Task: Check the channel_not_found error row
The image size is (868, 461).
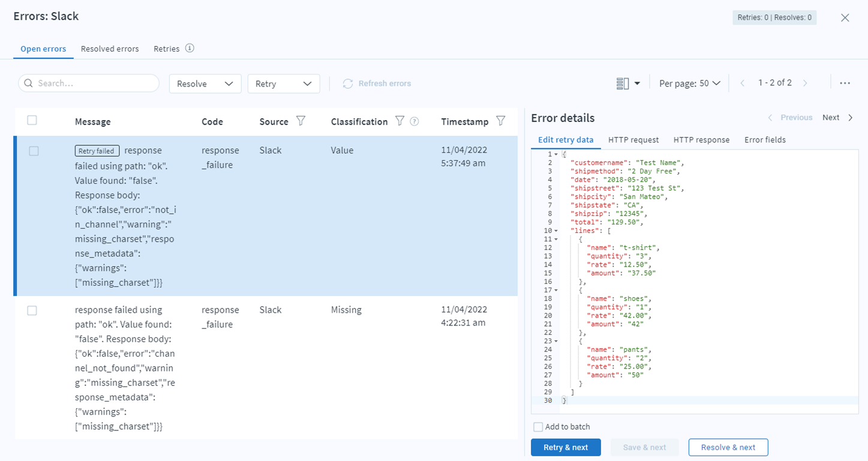Action: [32, 310]
